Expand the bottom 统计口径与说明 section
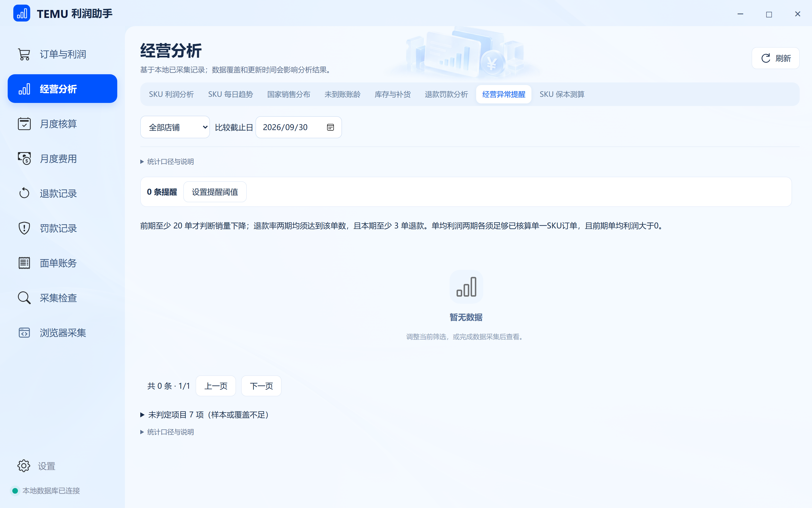This screenshot has height=508, width=812. [167, 432]
